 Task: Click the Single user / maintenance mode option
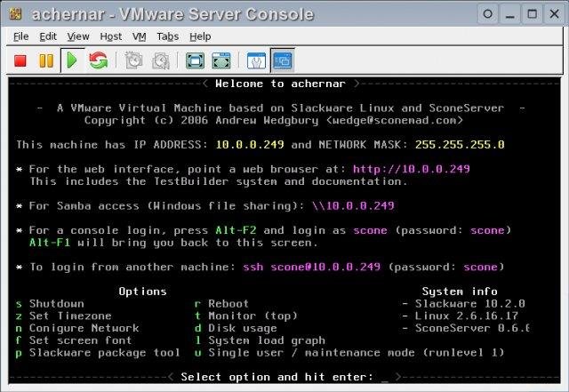pos(349,353)
